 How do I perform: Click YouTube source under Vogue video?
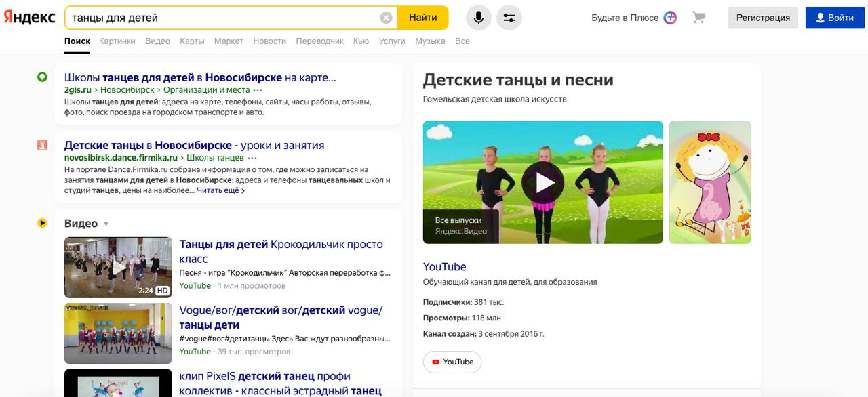click(195, 352)
